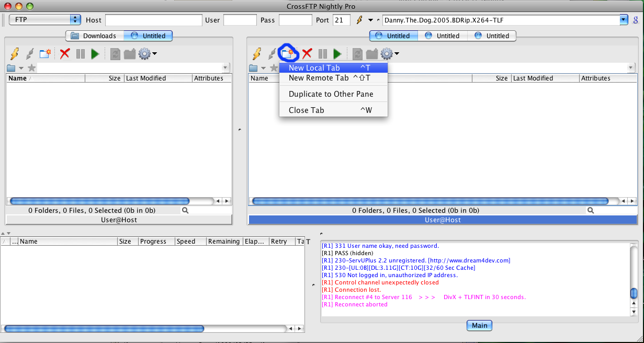Click the left pane Connect lightning icon
This screenshot has height=343, width=644.
(x=15, y=53)
